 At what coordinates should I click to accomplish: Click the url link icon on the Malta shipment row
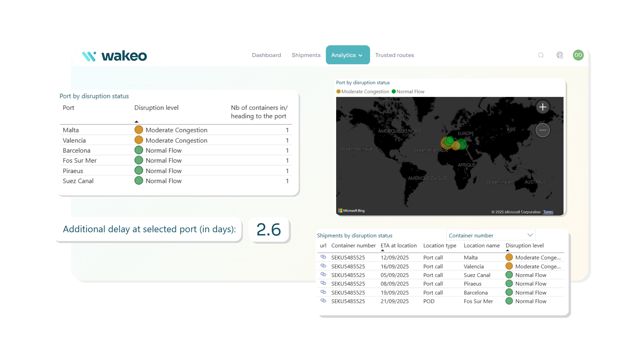[x=324, y=257]
